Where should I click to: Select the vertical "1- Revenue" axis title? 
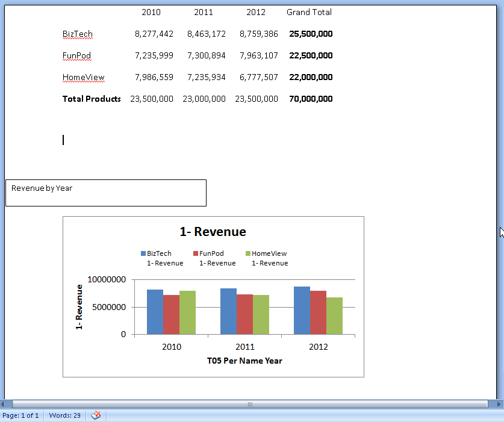click(79, 307)
